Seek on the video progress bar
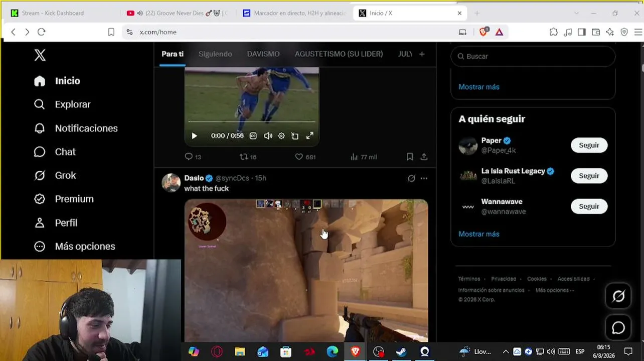Viewport: 644px width, 361px height. point(252,121)
